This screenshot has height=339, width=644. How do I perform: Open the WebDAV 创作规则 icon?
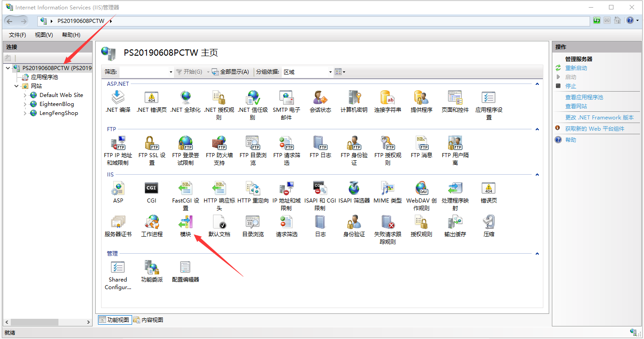coord(422,196)
